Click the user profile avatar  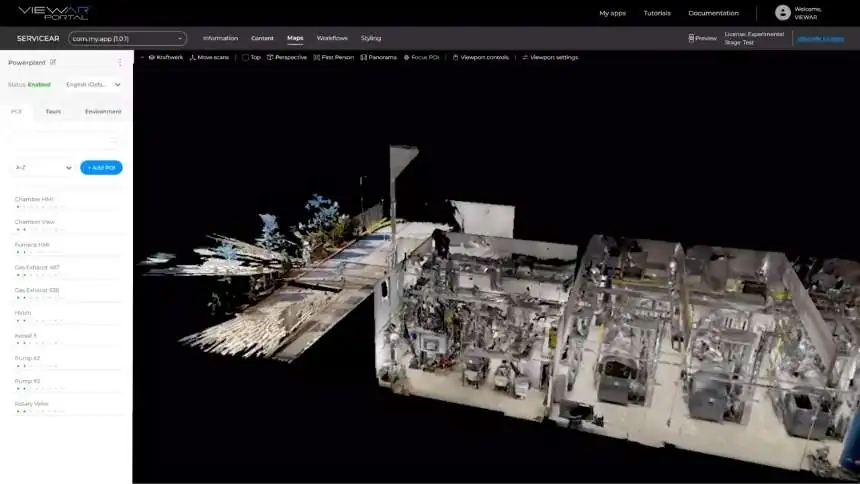(782, 13)
